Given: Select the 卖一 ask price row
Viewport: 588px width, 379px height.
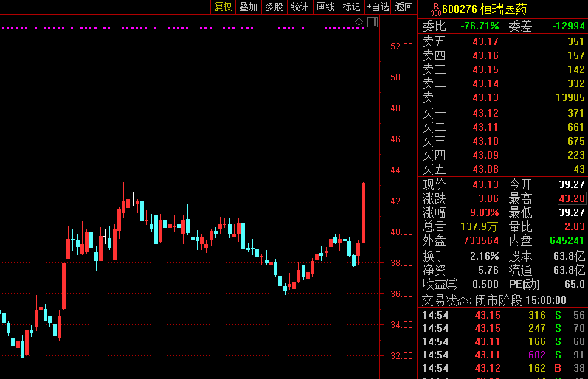Looking at the screenshot, I should pos(503,98).
